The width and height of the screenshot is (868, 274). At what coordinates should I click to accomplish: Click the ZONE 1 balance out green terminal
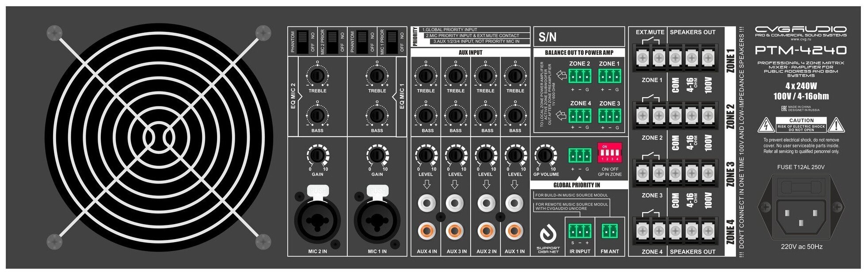609,76
